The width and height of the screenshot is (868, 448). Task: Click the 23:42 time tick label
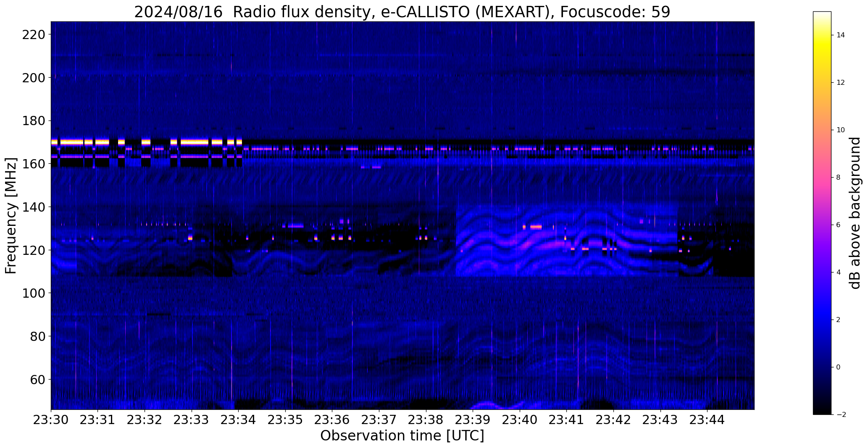[x=614, y=420]
